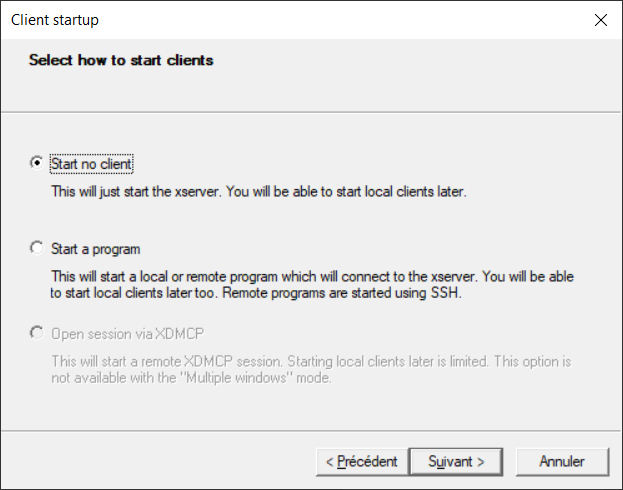
Task: Select the 'Start no client' radio button
Action: click(x=37, y=163)
